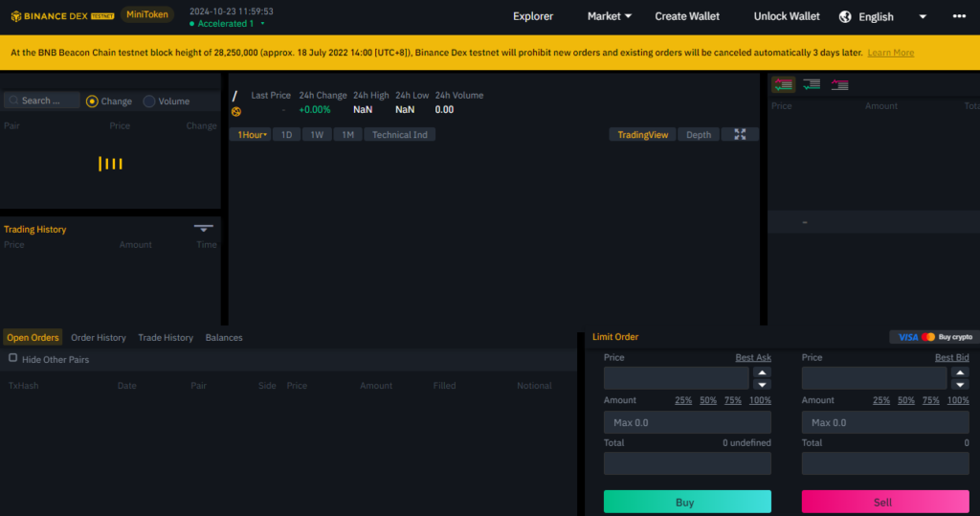Set Sell amount to 75%
The height and width of the screenshot is (516, 980).
[930, 400]
